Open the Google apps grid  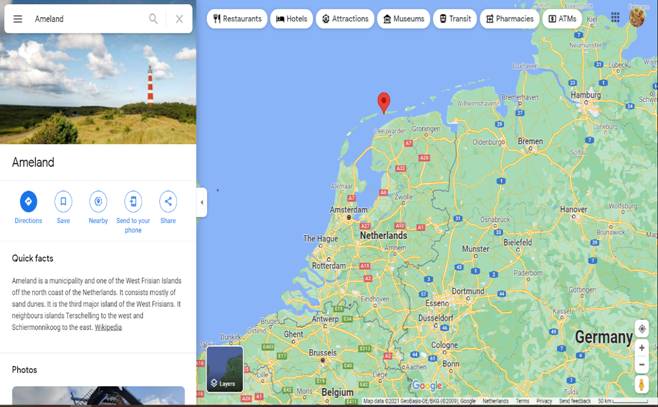(615, 18)
